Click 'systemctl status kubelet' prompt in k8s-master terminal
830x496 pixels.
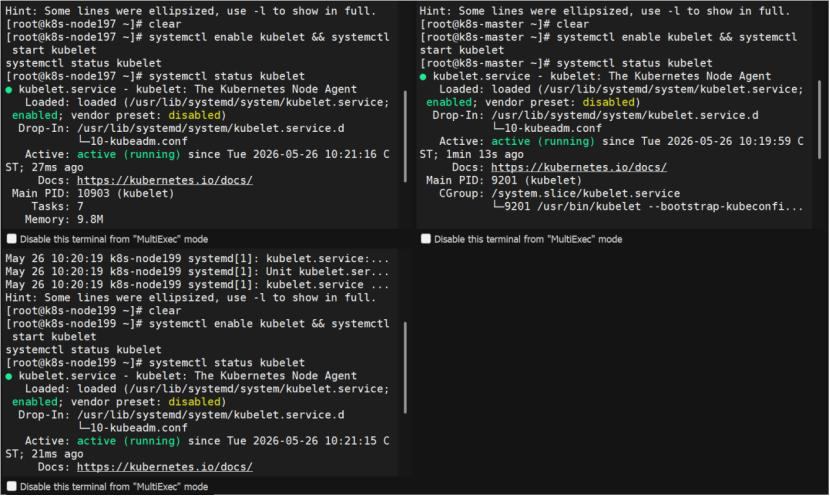635,63
